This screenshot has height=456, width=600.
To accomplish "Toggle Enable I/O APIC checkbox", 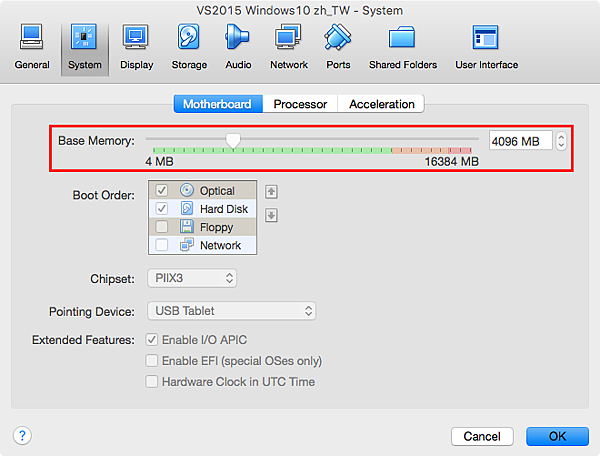I will (152, 339).
